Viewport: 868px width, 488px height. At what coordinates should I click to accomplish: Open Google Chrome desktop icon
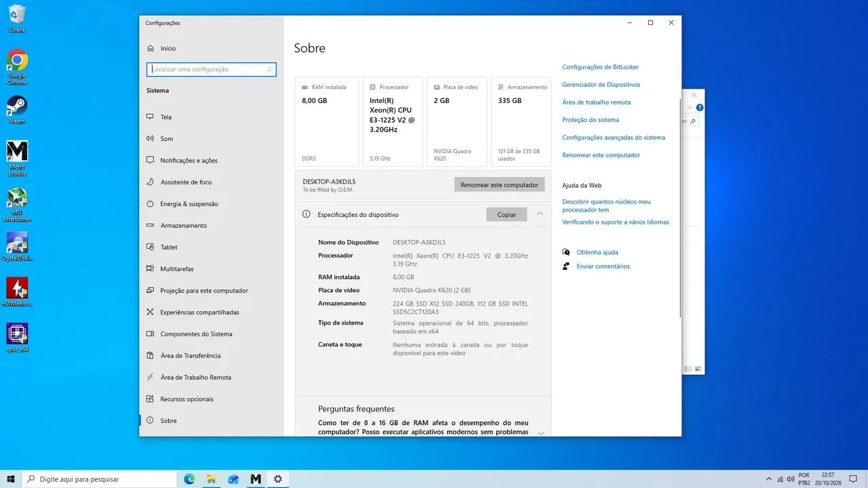[17, 66]
